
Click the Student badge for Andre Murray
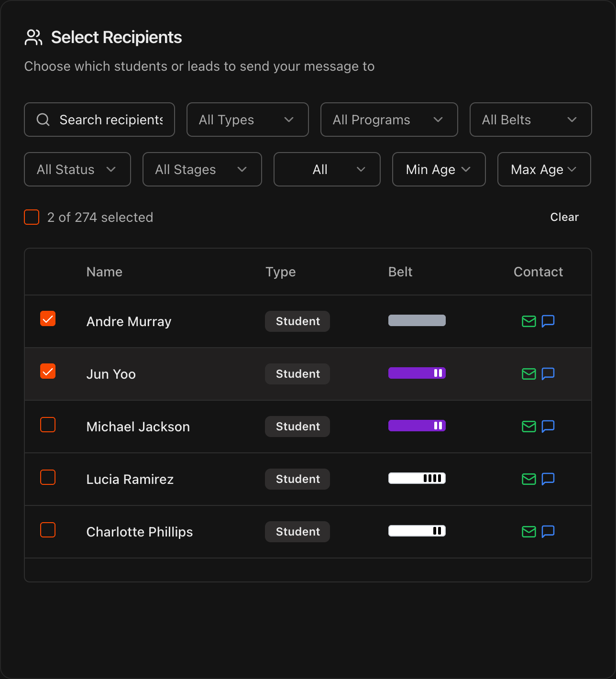point(297,321)
